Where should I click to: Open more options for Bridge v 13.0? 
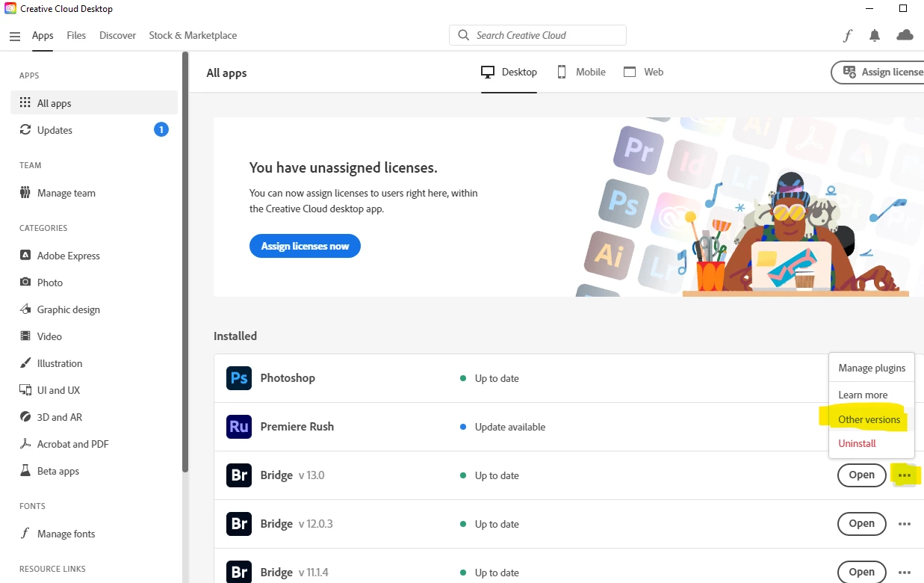click(905, 475)
